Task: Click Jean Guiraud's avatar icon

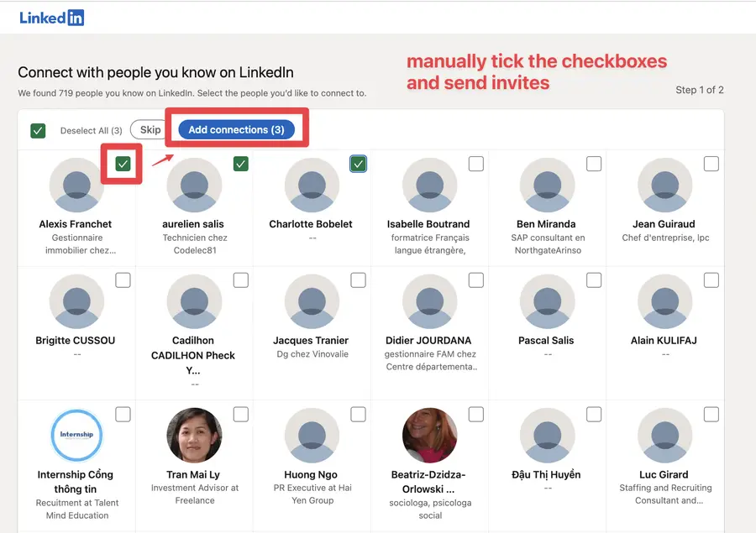Action: click(x=664, y=185)
